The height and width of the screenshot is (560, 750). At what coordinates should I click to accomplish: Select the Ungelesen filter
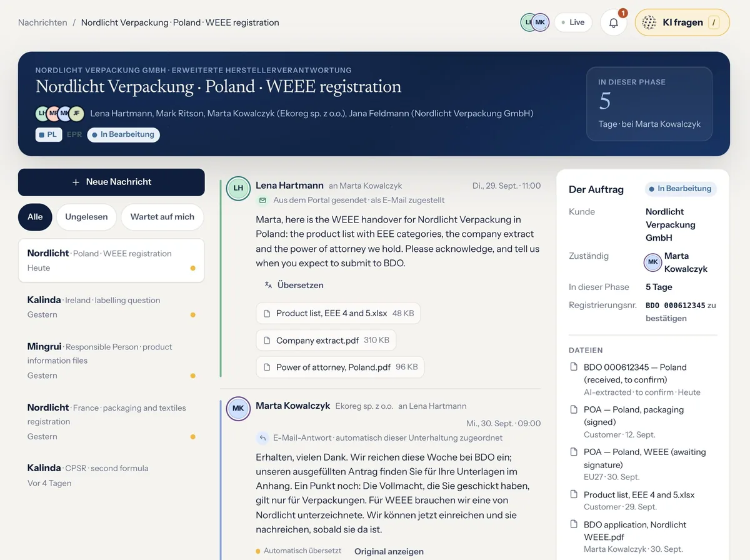tap(86, 217)
